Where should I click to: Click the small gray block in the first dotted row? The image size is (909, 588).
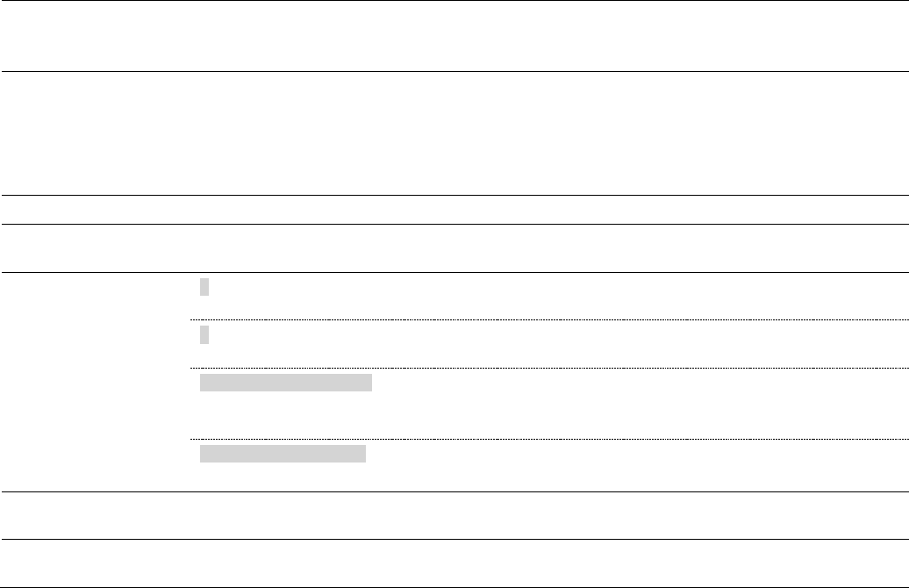204,287
